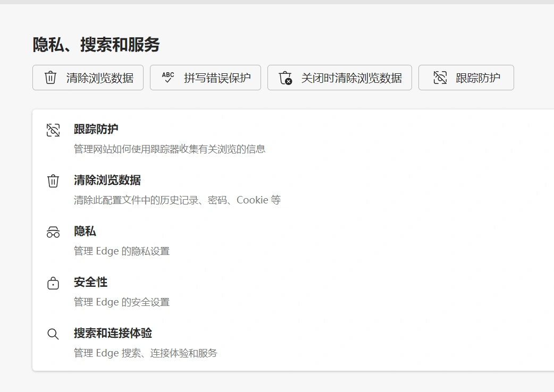
Task: Click the trash icon on 清除浏览数据 shortcut button
Action: (50, 78)
